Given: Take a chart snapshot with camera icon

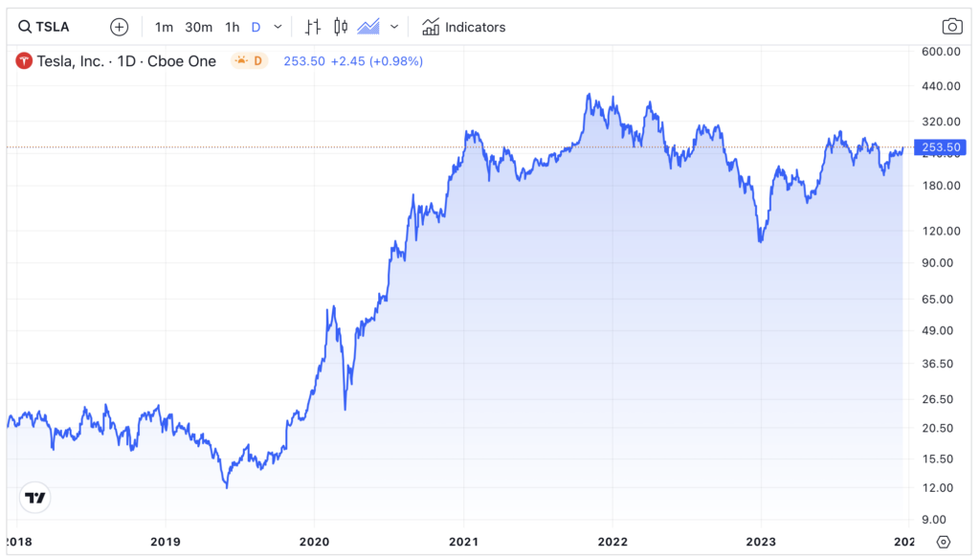Looking at the screenshot, I should (952, 26).
